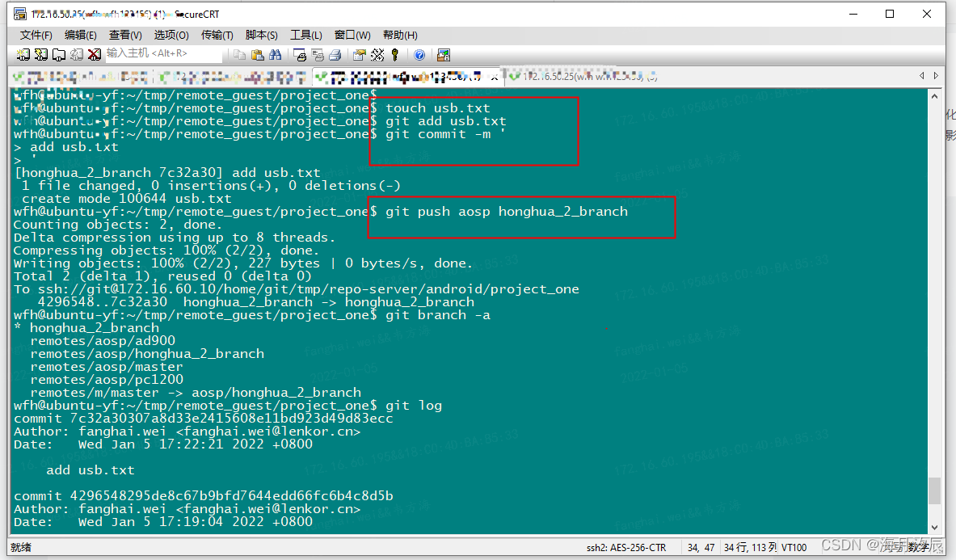Click the 'remotes/aosp/ad900' branch line
The height and width of the screenshot is (560, 956).
(x=103, y=341)
